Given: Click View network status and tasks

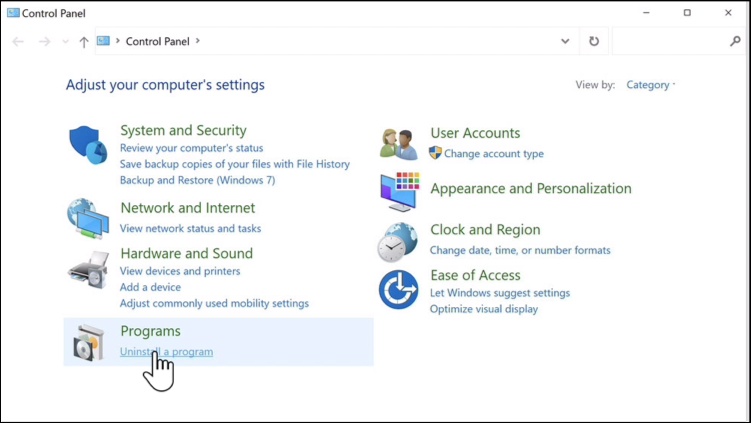Looking at the screenshot, I should 190,229.
